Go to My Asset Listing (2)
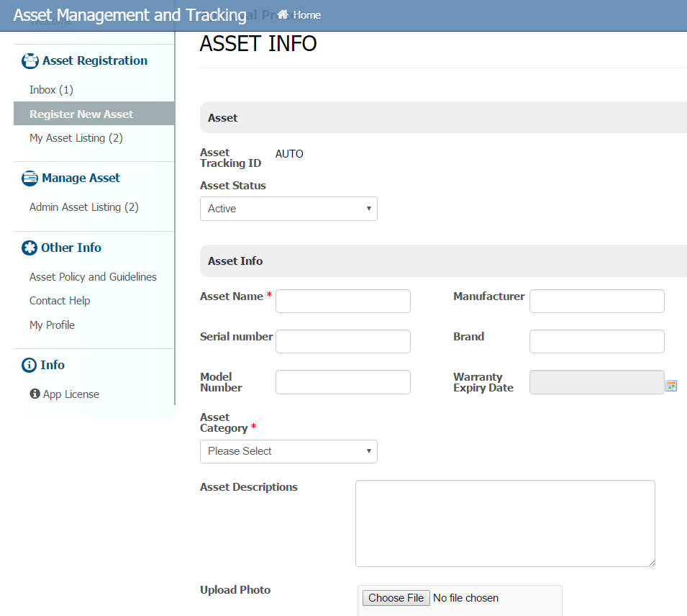 click(76, 138)
